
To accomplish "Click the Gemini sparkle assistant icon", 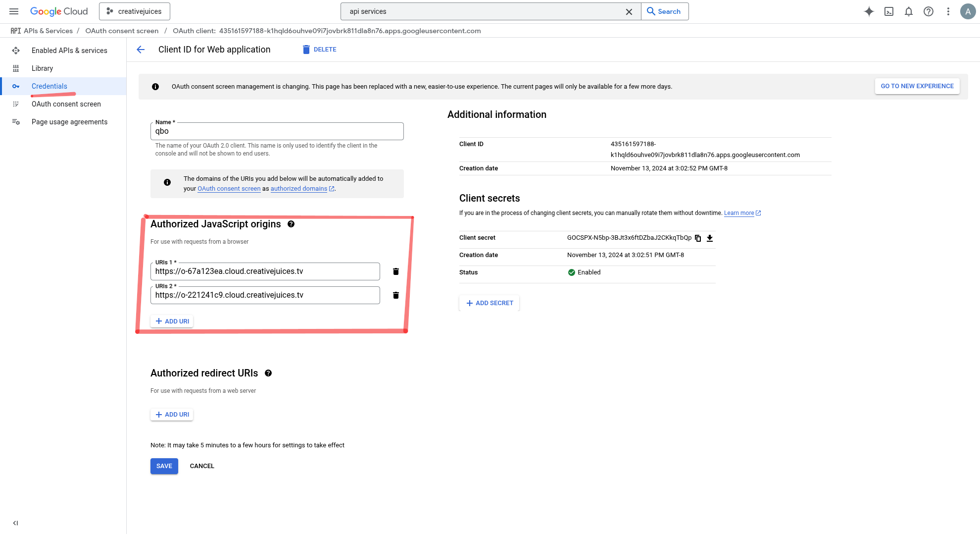I will coord(869,11).
